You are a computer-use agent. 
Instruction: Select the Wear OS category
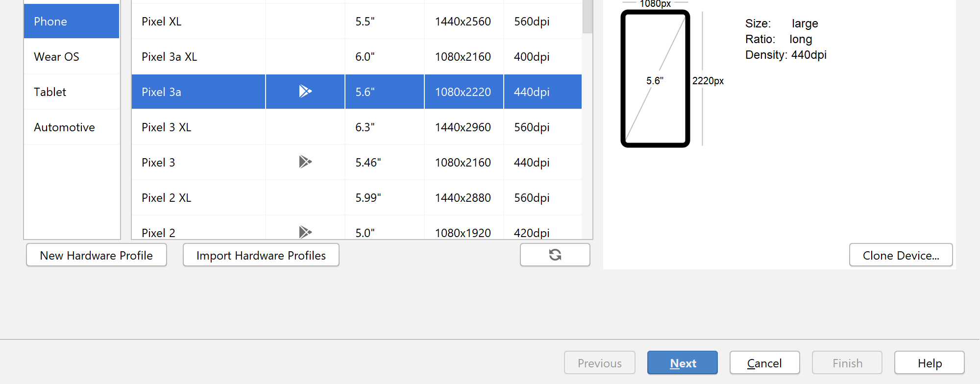[72, 56]
